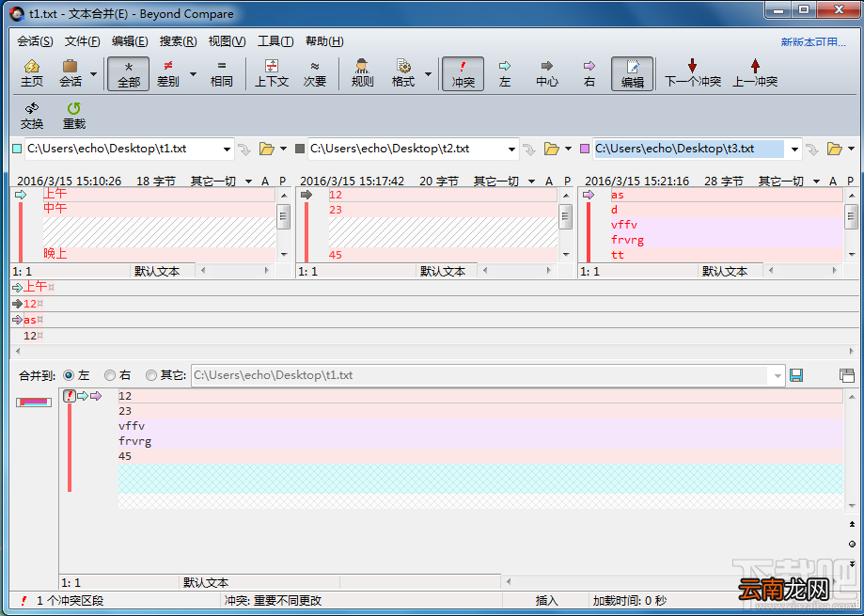The image size is (864, 616).
Task: Click the 新版本可用 link
Action: [x=812, y=42]
